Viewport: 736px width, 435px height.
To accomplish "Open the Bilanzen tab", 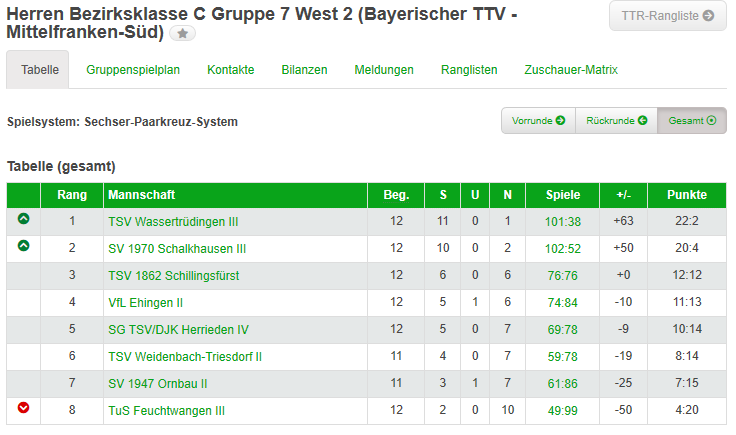I will [x=304, y=70].
